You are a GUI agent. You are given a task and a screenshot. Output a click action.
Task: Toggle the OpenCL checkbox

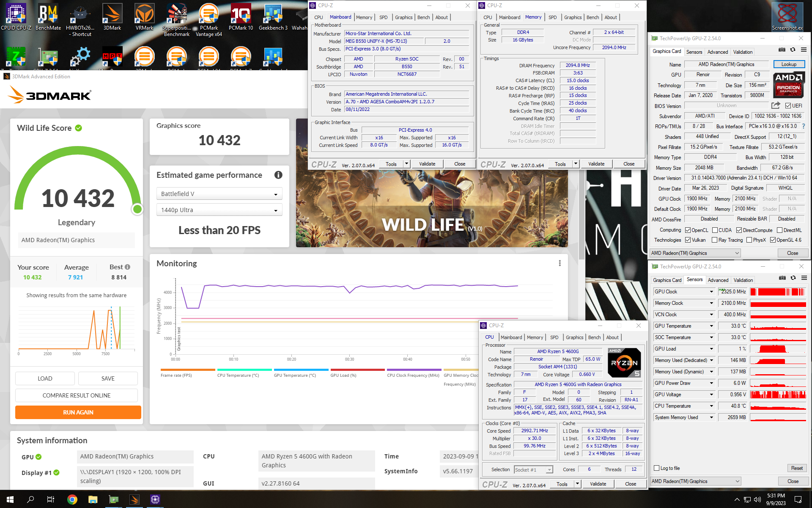point(688,230)
